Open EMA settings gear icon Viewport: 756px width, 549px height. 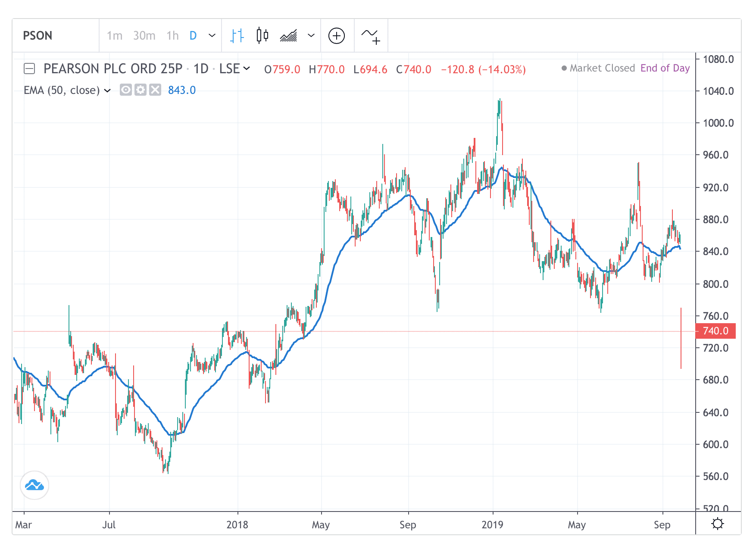141,90
